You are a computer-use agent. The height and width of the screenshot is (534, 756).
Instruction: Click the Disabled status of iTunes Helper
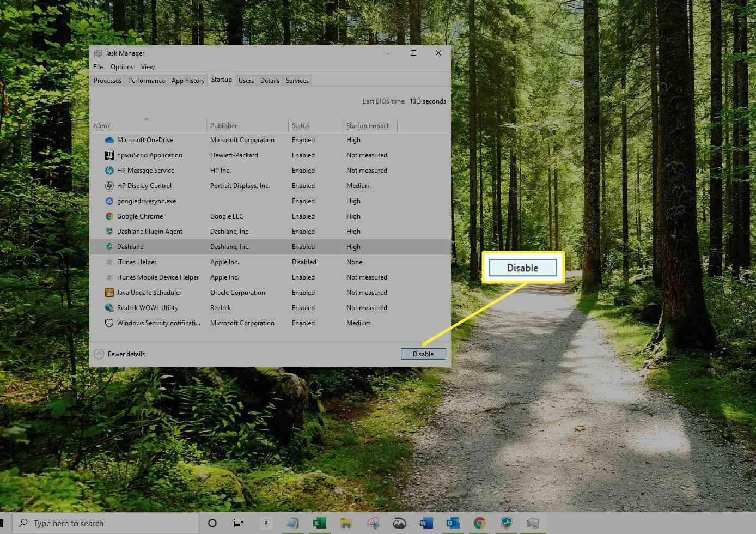tap(304, 262)
